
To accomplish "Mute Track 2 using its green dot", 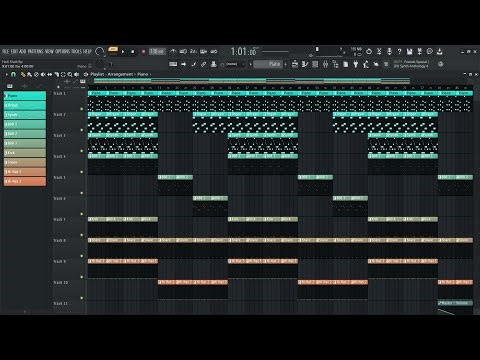I will click(x=82, y=130).
